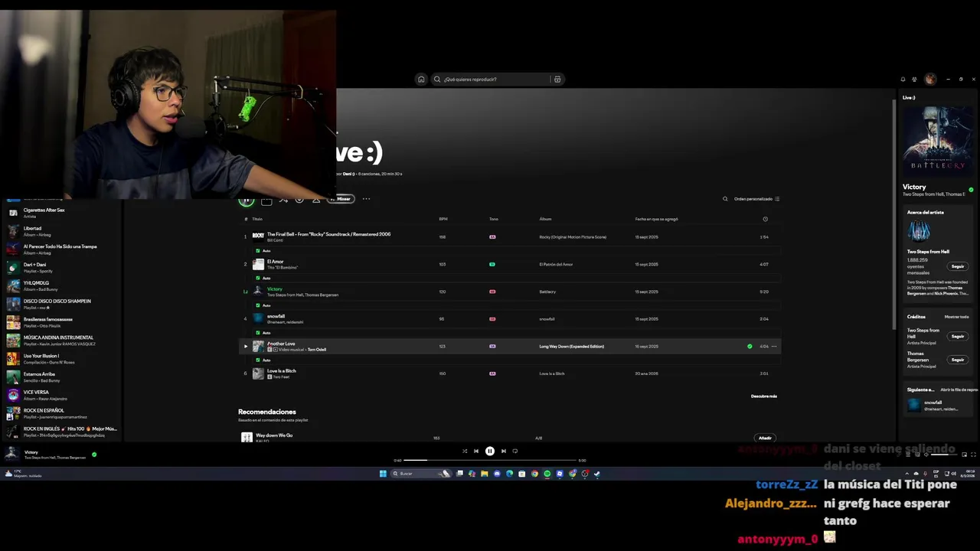
Task: Open 'Dani + Dani' playlist in sidebar
Action: pos(61,267)
